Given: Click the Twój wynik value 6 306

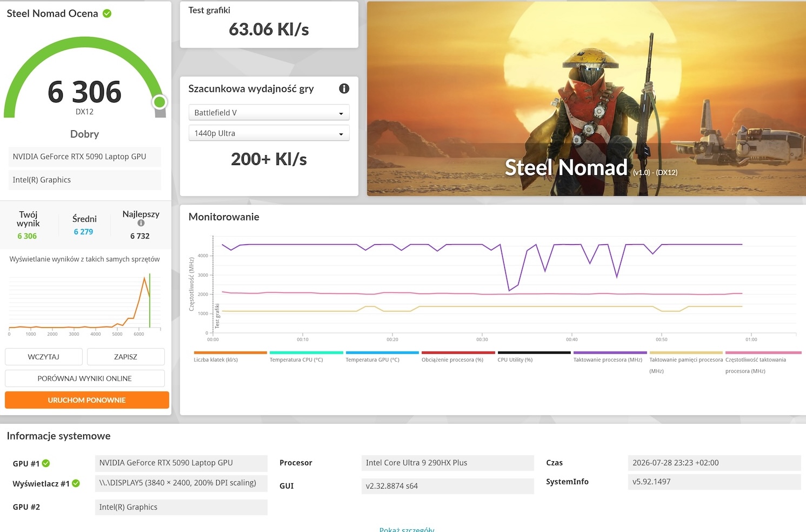Looking at the screenshot, I should (x=27, y=236).
